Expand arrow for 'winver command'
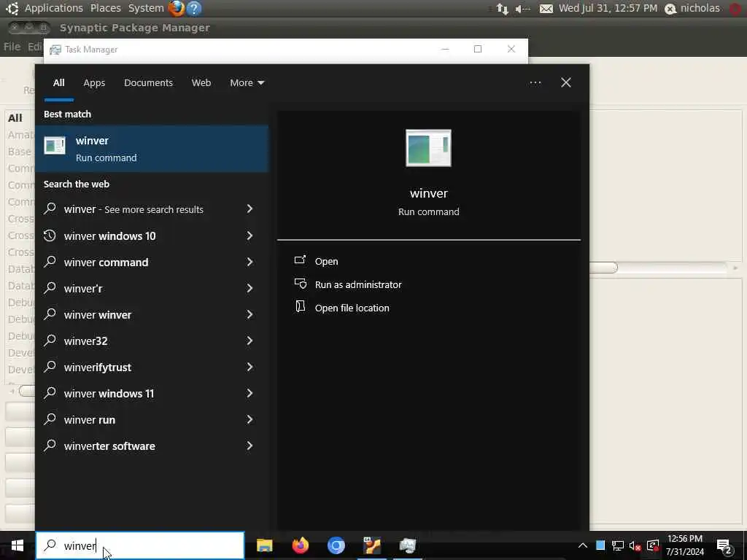Screen dimensions: 747x560 coord(249,262)
